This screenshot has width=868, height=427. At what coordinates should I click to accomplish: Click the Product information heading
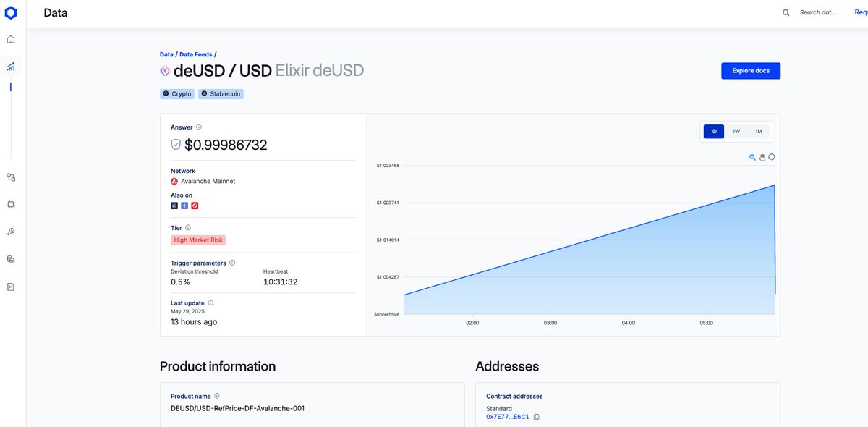pos(218,366)
